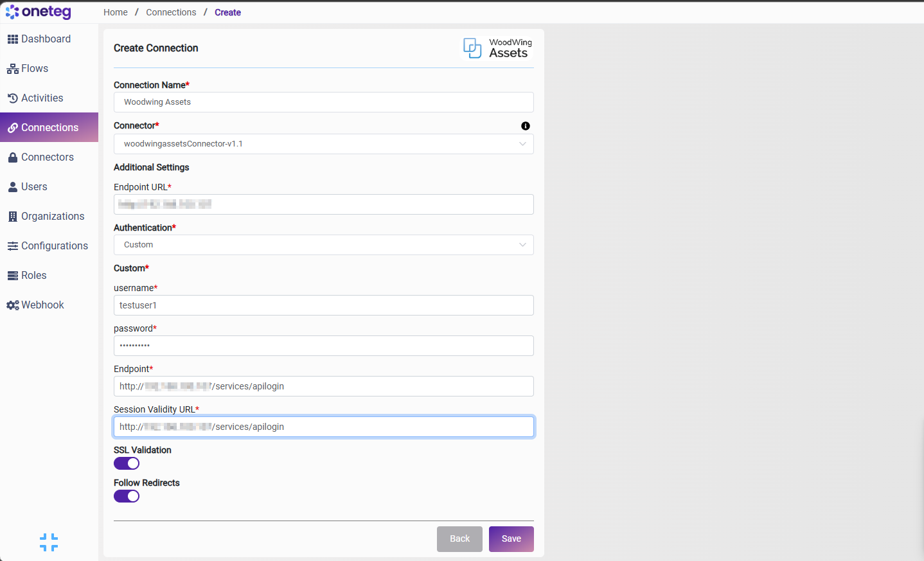924x561 pixels.
Task: Focus the Connection Name field
Action: (324, 102)
